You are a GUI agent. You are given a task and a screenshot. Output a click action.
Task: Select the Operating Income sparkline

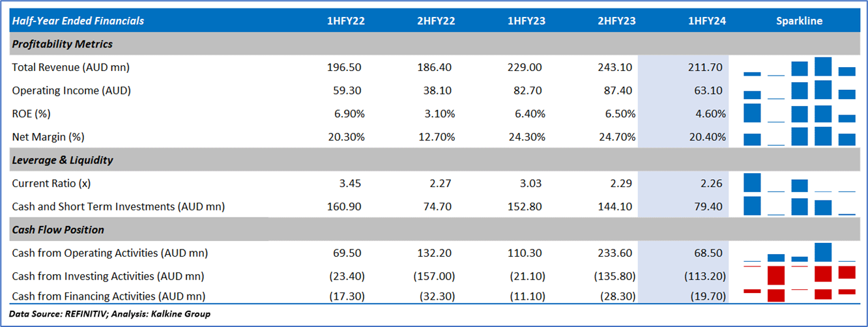pos(799,90)
